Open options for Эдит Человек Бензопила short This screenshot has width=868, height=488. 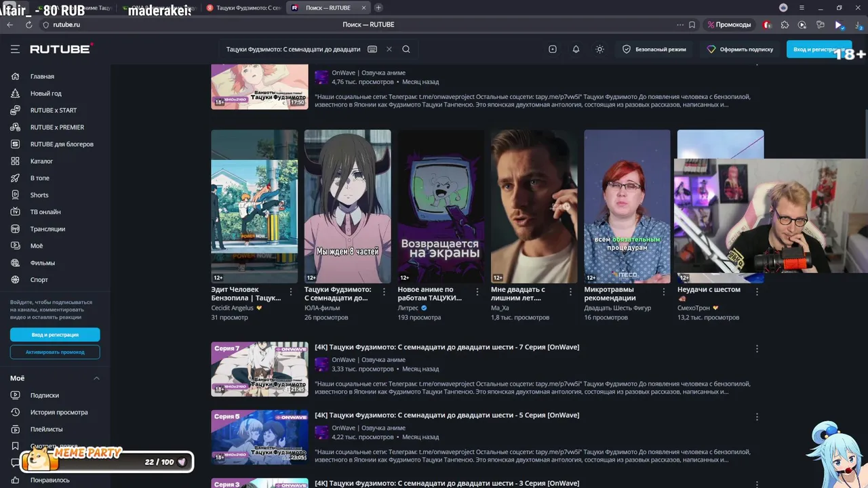coord(291,291)
